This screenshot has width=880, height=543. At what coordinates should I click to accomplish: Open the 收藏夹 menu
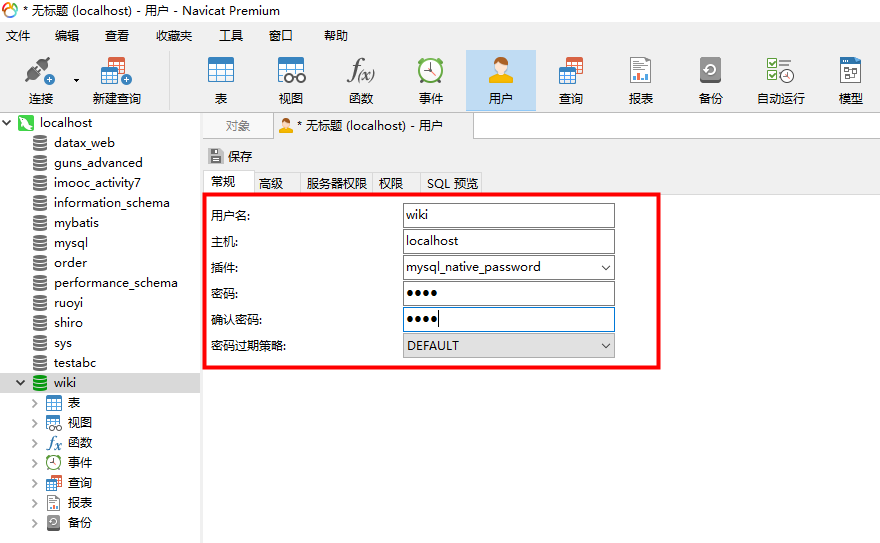pos(174,36)
